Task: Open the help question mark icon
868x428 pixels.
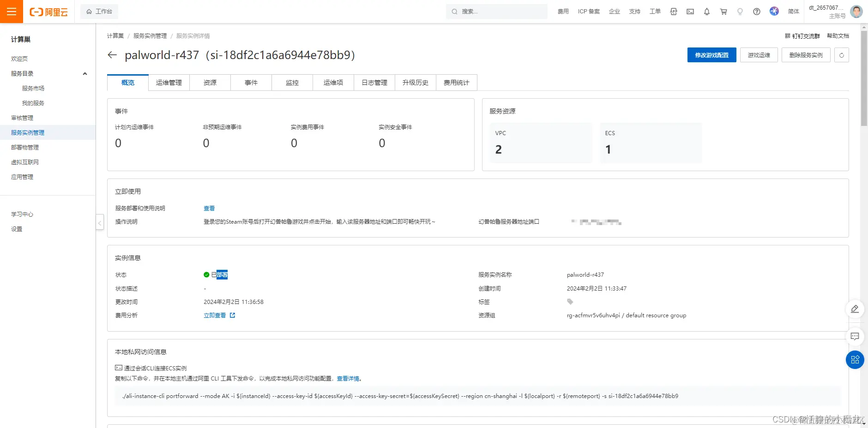Action: 757,12
